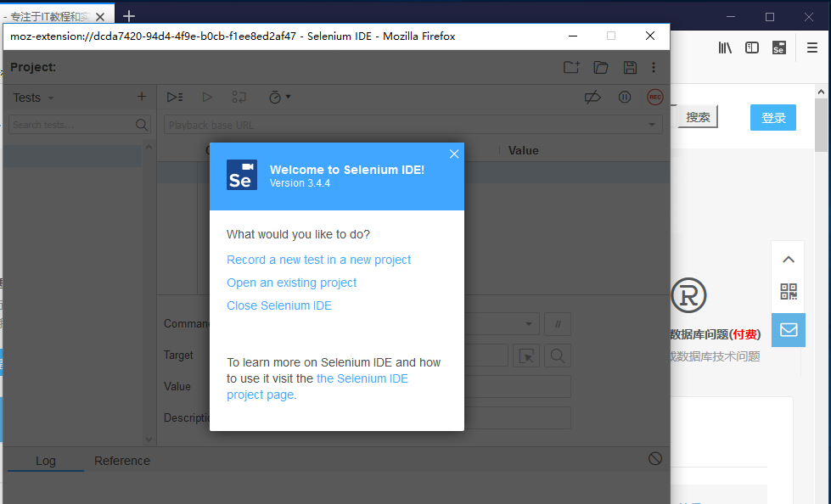Click the Value column header
This screenshot has height=504, width=831.
(x=523, y=150)
